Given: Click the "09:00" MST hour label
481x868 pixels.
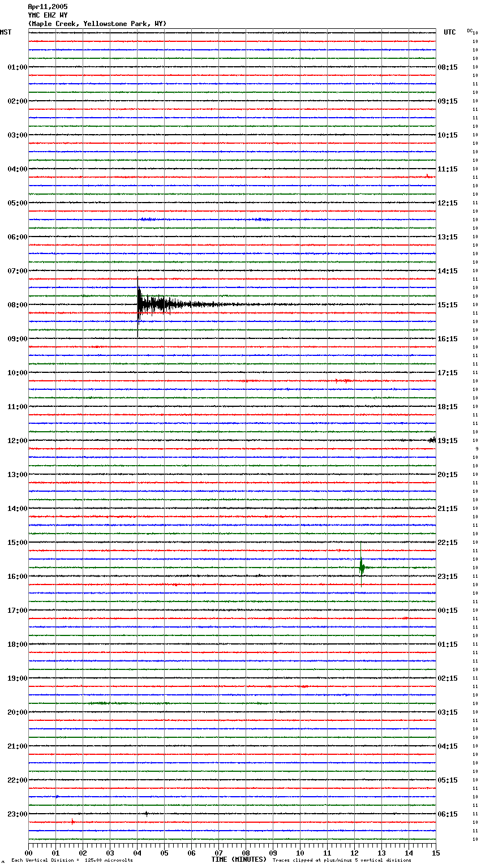Looking at the screenshot, I should [18, 339].
